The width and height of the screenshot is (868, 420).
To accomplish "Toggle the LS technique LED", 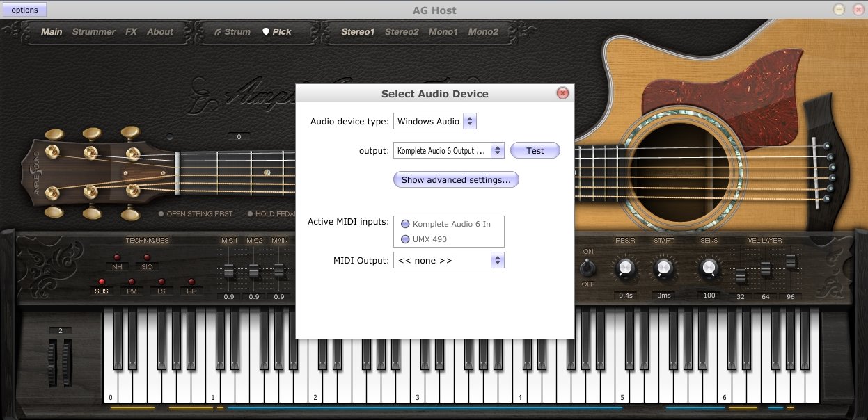I will coord(161,282).
